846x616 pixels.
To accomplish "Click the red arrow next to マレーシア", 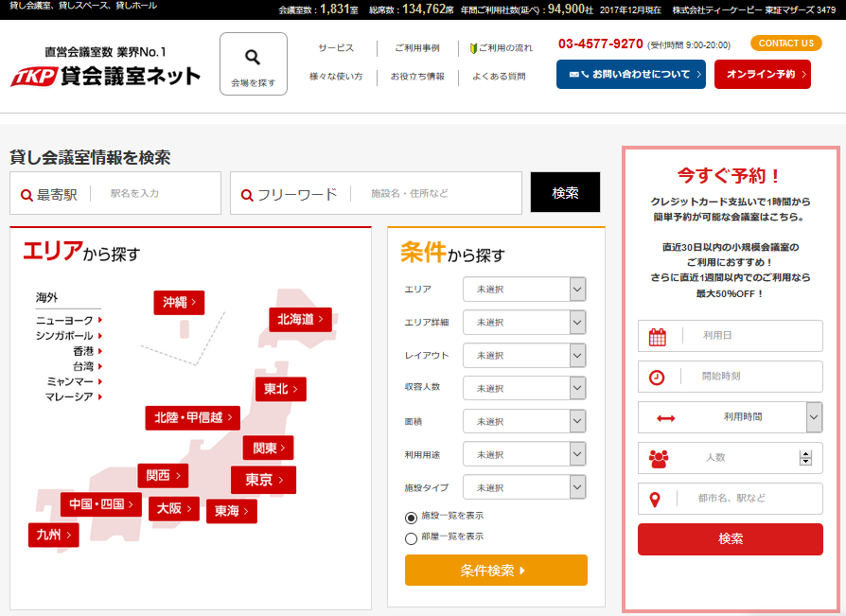I will click(x=100, y=396).
